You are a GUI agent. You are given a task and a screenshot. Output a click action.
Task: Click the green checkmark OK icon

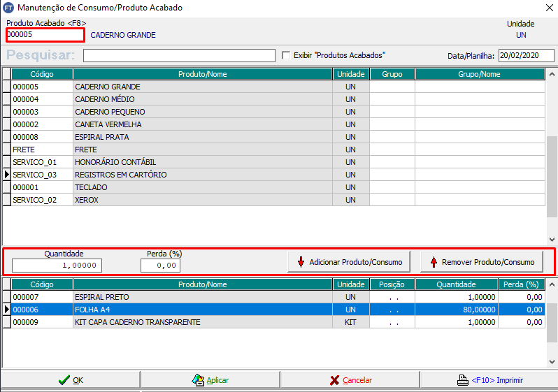click(64, 380)
